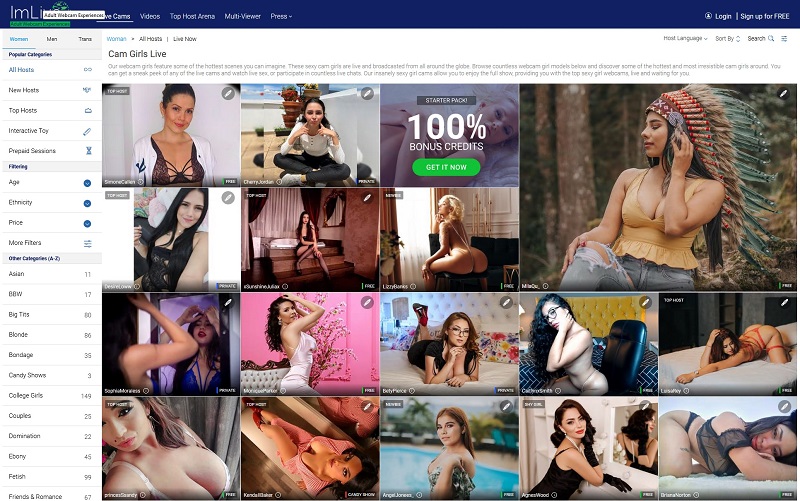The image size is (800, 501).
Task: Open the Search magnifier icon
Action: (x=771, y=38)
